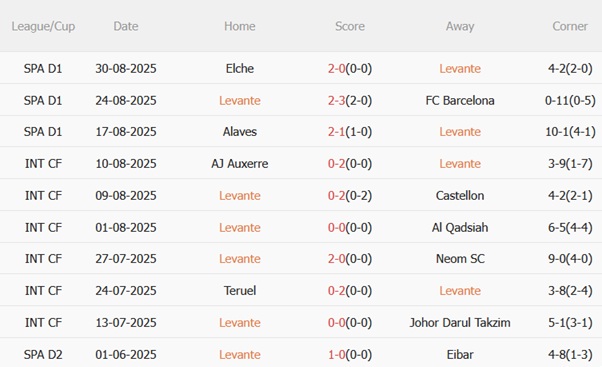Select the Alaves team name
Screen dimensions: 602x367
click(240, 132)
